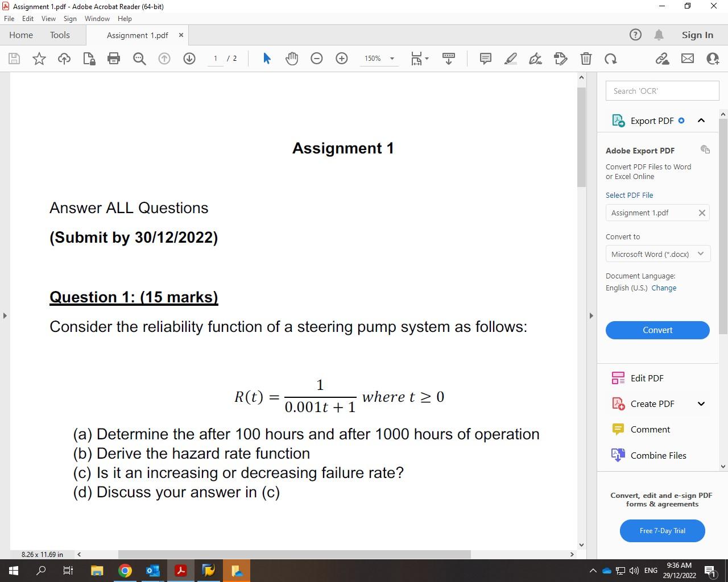Save the PDF file
The height and width of the screenshot is (582, 728).
pos(14,59)
